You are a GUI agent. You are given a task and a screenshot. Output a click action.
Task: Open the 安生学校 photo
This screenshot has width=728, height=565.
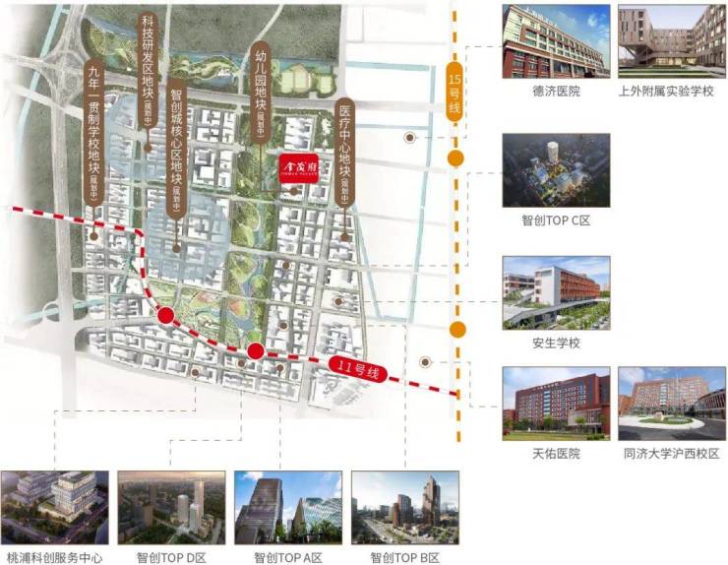556,292
